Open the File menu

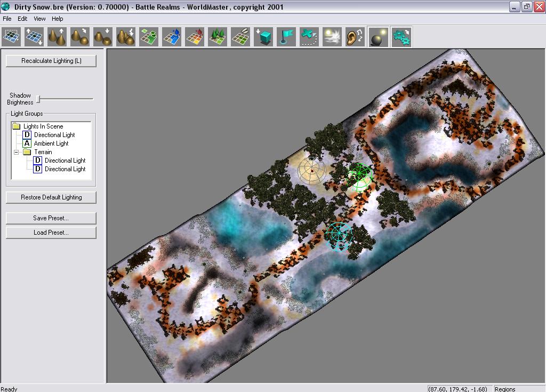(7, 19)
